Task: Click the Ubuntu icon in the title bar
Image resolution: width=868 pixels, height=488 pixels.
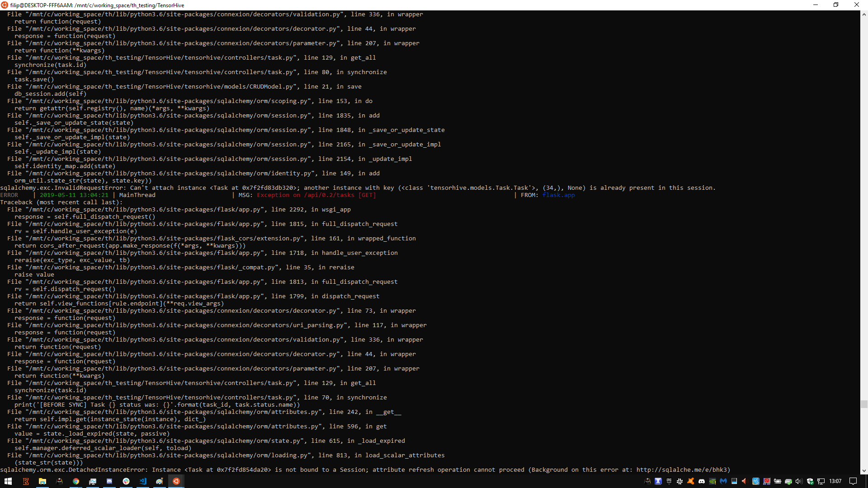Action: coord(5,5)
